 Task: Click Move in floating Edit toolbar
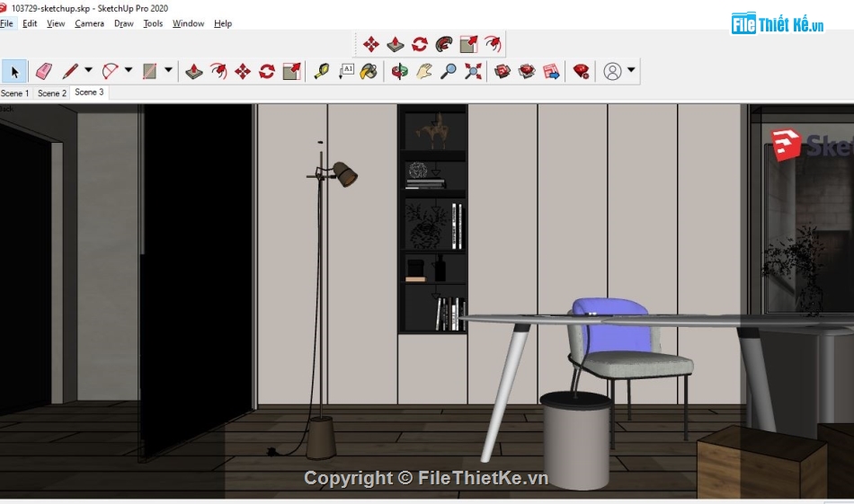click(x=371, y=44)
